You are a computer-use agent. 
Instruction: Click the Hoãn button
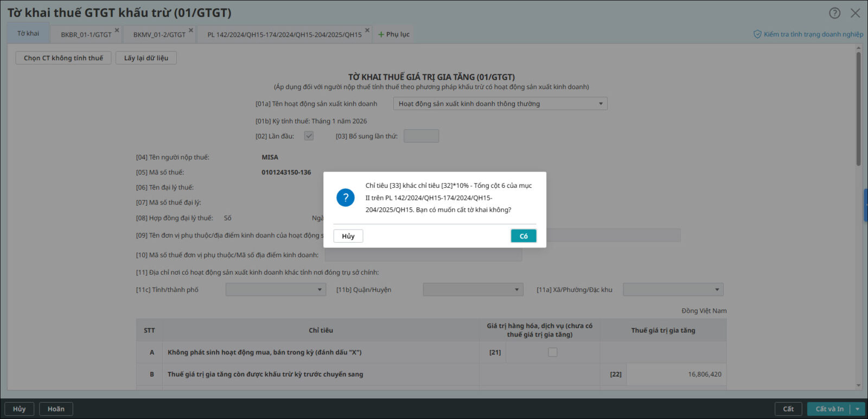[x=56, y=409]
